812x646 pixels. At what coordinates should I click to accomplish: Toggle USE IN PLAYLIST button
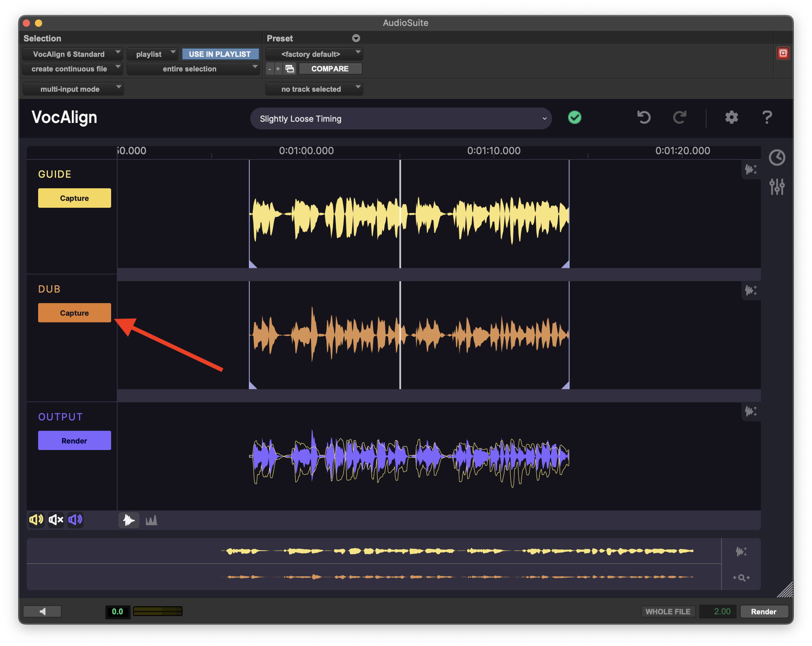(220, 54)
